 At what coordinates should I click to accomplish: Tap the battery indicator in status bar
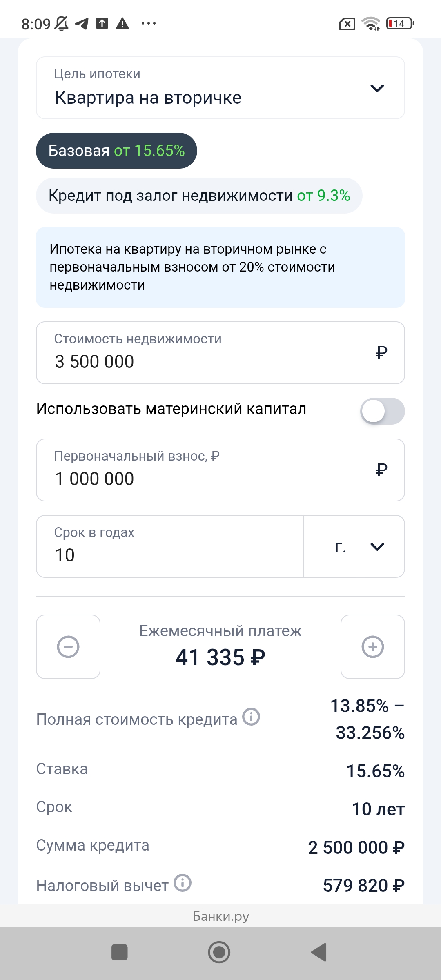(400, 24)
